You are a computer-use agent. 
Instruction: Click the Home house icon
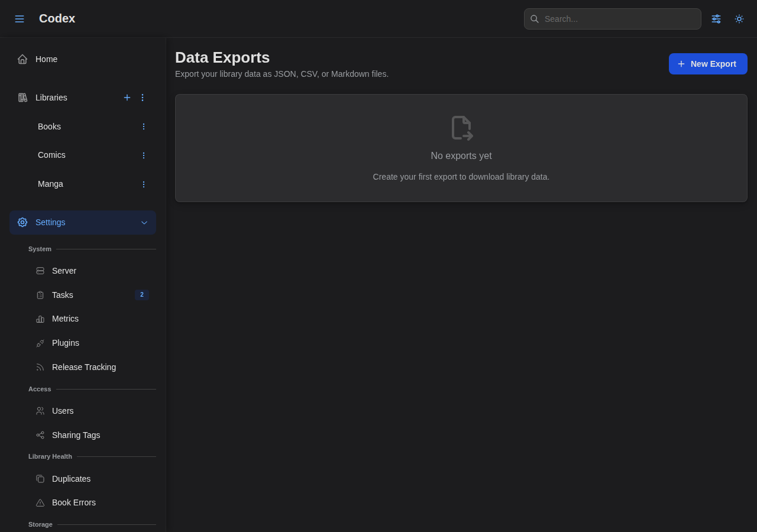pyautogui.click(x=22, y=59)
